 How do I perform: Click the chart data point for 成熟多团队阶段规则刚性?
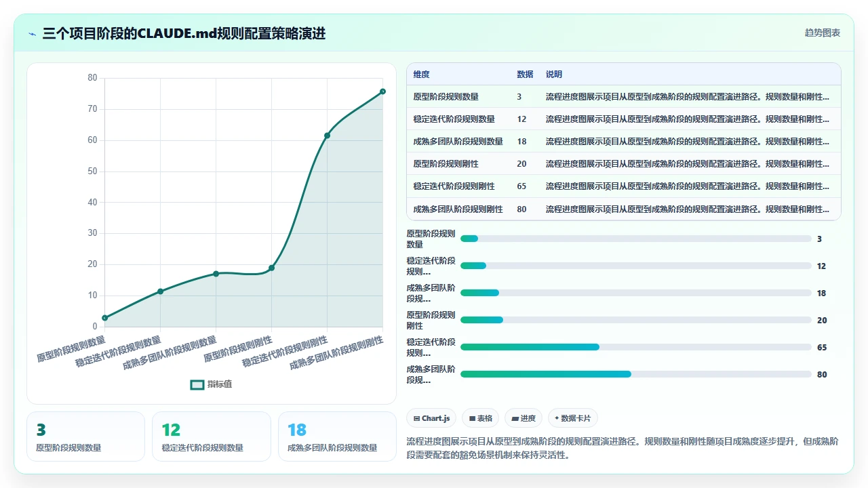click(x=382, y=91)
